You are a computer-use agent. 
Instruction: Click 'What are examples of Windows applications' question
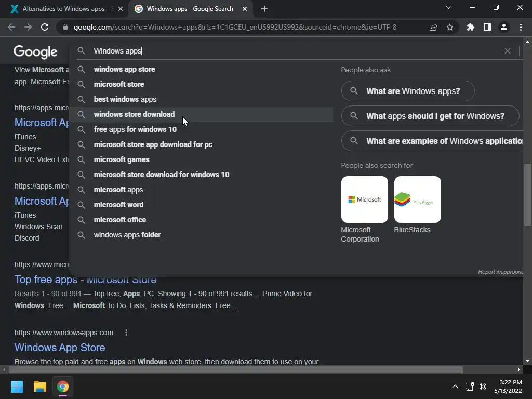click(x=432, y=141)
